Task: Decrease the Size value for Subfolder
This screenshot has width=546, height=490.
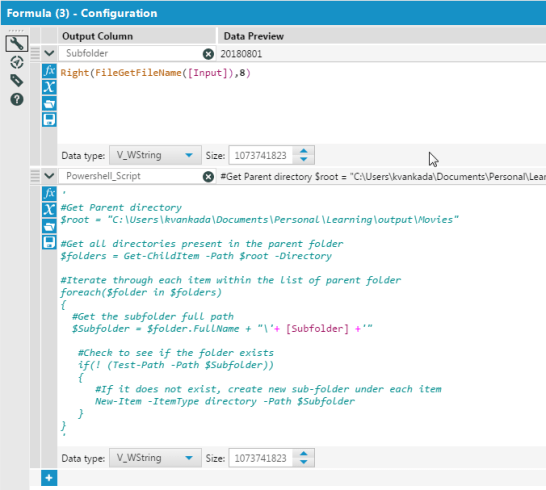Action: click(x=304, y=159)
